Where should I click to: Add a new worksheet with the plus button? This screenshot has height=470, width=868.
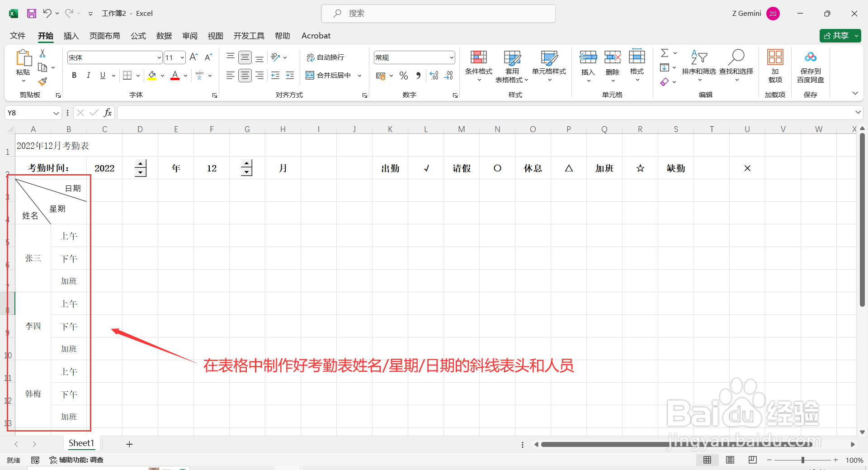click(x=130, y=444)
